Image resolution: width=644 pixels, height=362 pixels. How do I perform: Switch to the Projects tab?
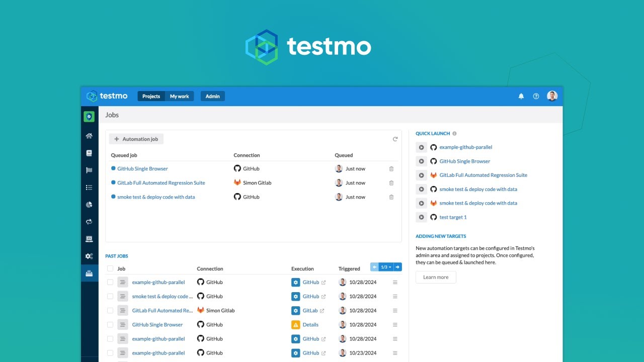(151, 96)
